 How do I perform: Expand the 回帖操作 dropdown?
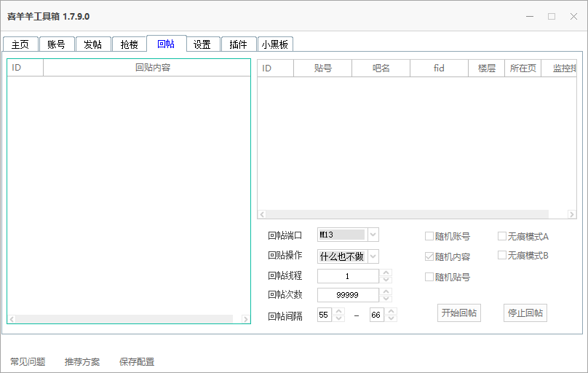pos(373,256)
